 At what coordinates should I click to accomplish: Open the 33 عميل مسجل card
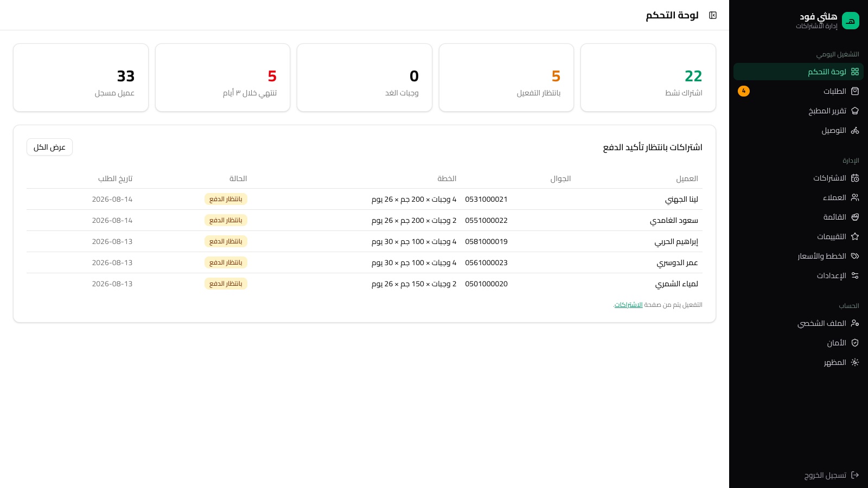point(81,78)
